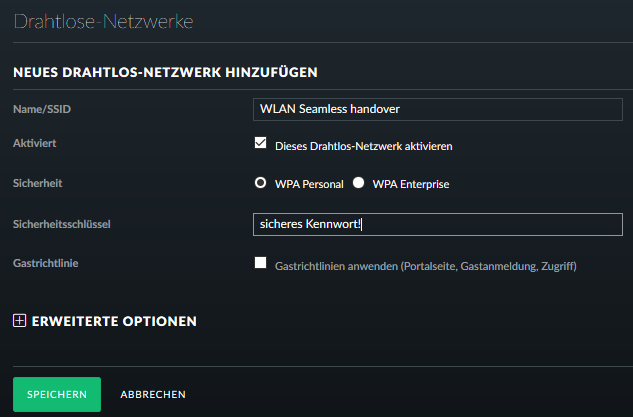Expand the plus icon beside Erweiterte Optionen
Screen dimensions: 633x417
19,321
